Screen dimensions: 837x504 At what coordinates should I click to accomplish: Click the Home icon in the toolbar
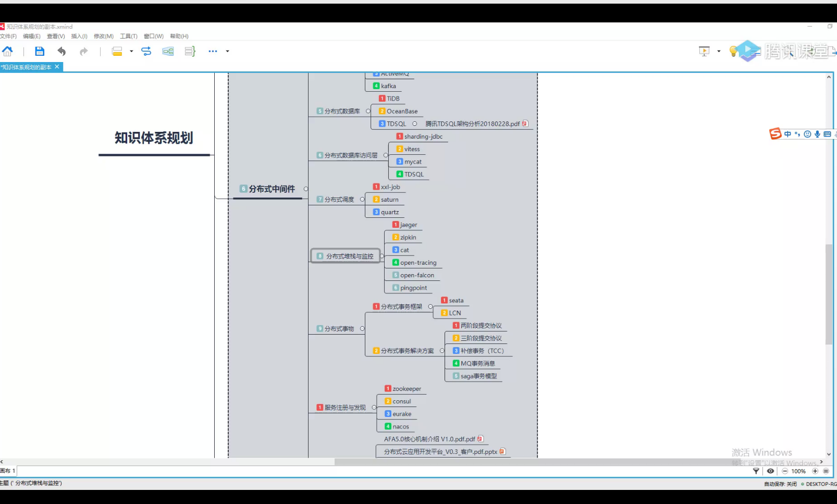point(7,51)
